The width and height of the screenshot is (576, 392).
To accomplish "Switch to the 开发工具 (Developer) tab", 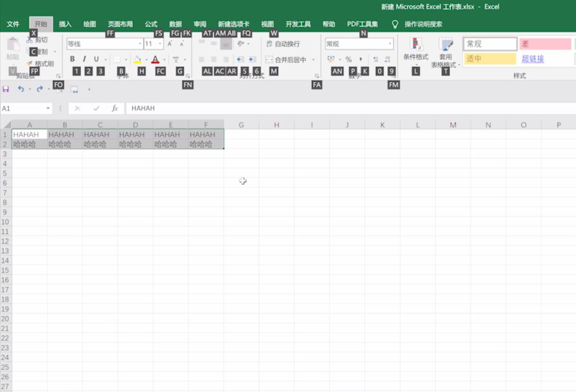I will [298, 24].
